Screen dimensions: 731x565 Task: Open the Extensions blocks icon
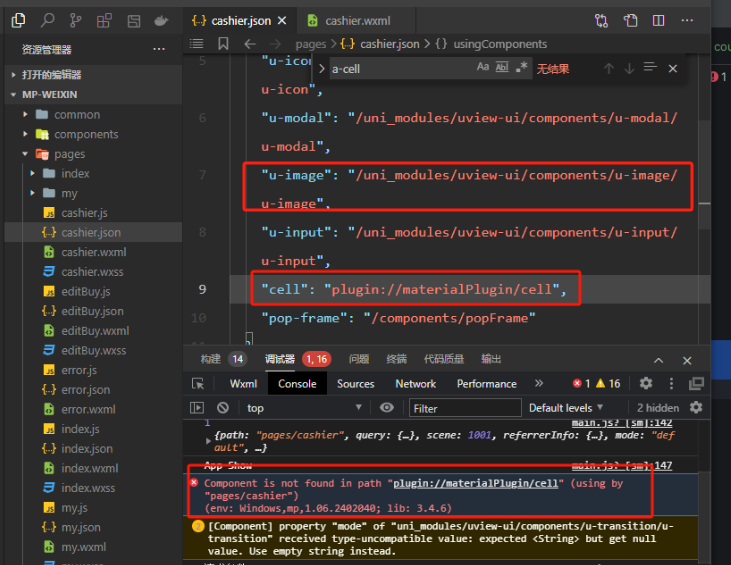pos(104,21)
